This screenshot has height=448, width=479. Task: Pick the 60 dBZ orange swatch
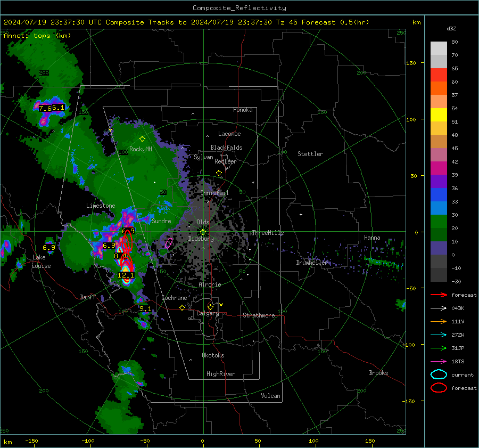coord(439,88)
